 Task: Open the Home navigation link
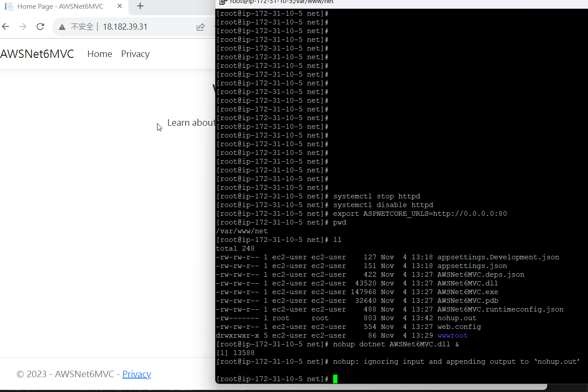click(100, 54)
